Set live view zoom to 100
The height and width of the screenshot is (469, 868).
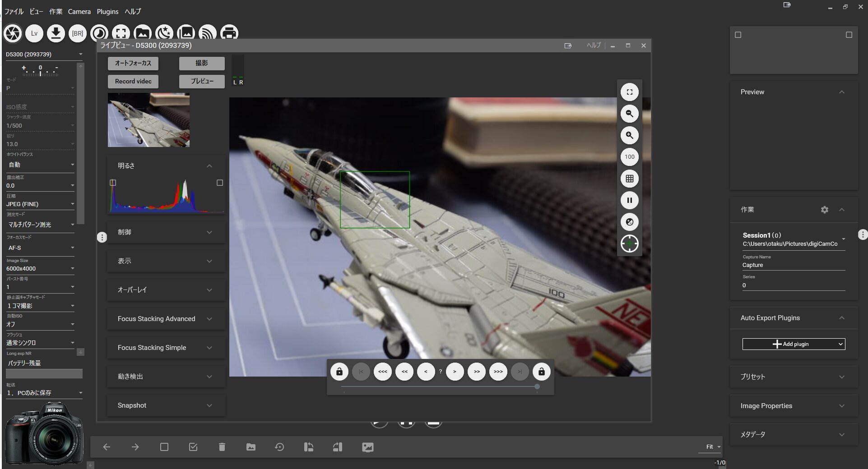coord(630,157)
